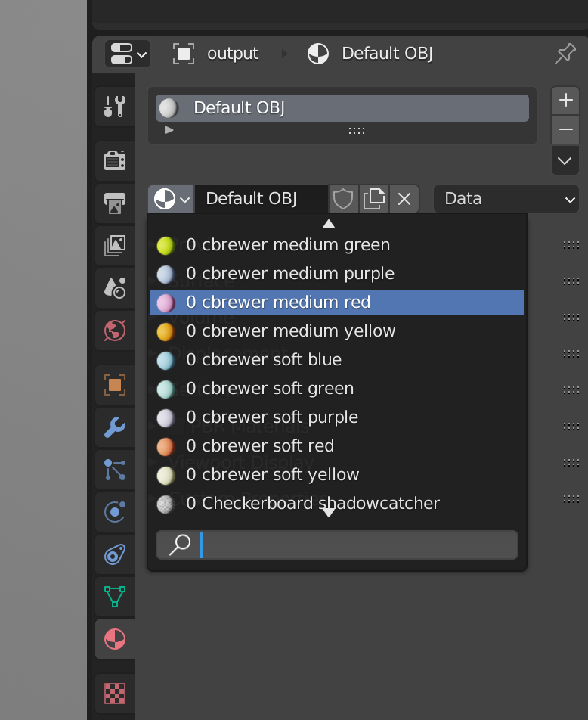
Task: Unlink material with the X button
Action: 404,200
